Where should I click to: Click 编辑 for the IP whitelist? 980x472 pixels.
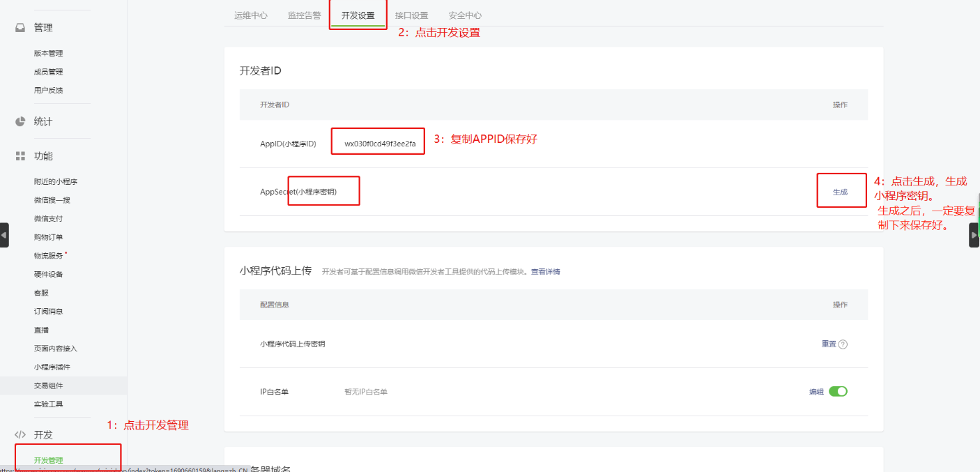coord(816,392)
